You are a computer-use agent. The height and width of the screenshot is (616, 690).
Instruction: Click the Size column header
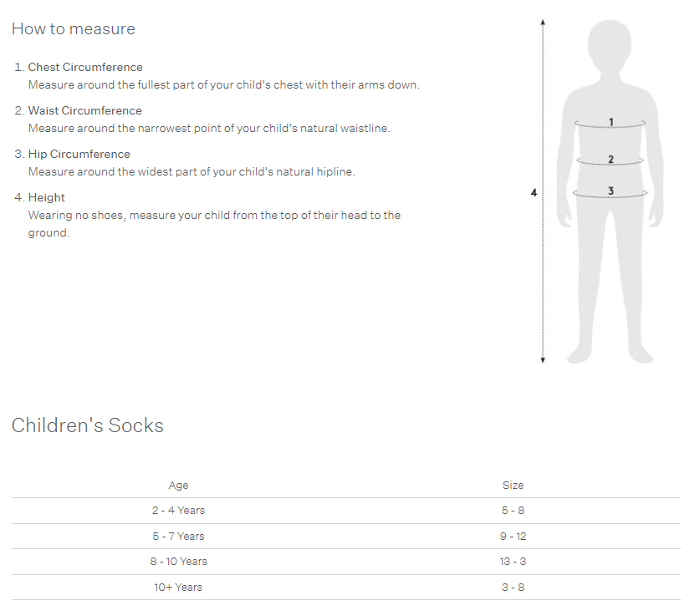pos(513,485)
